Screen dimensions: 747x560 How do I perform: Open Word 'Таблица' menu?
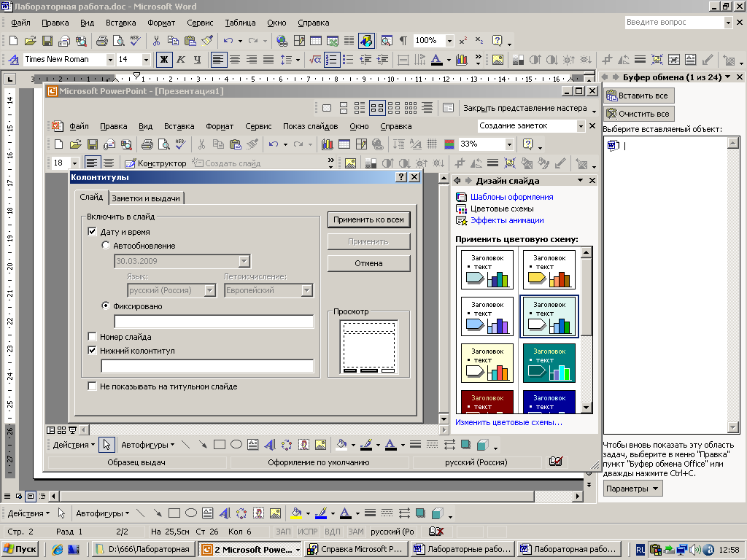[240, 23]
